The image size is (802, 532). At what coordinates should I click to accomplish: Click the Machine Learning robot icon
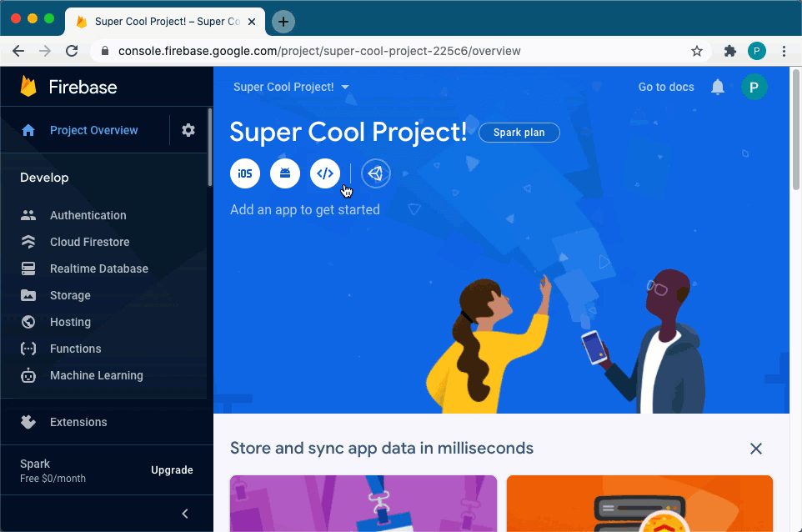pyautogui.click(x=28, y=375)
